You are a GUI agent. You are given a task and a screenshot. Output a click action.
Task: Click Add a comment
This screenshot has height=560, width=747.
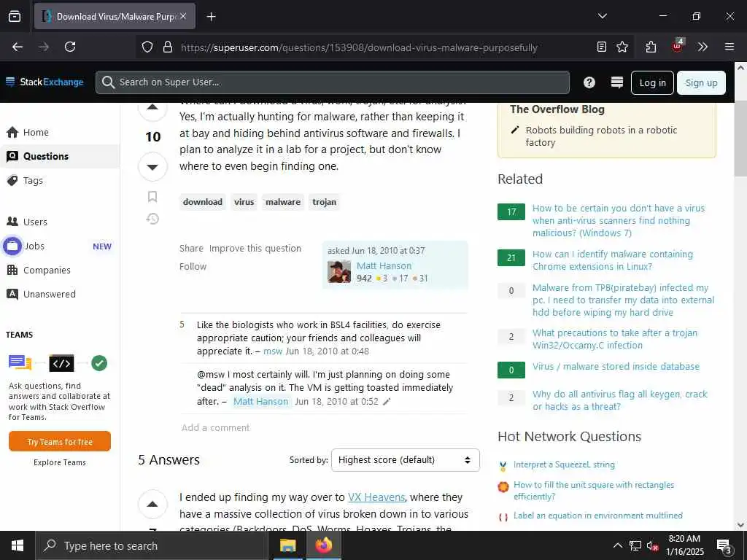(215, 427)
